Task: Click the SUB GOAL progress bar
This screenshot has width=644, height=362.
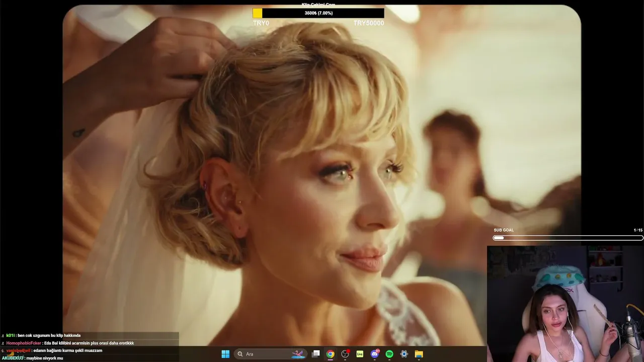Action: 568,238
